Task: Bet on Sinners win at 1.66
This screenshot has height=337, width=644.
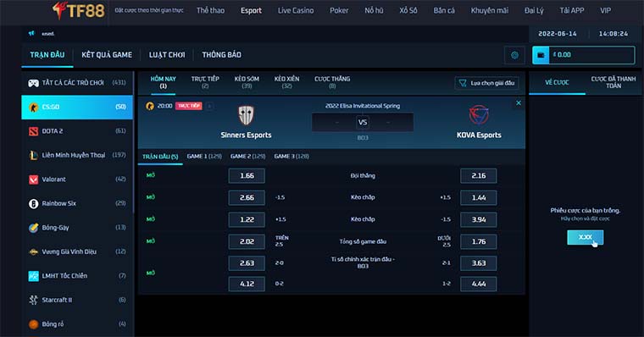Action: pyautogui.click(x=247, y=175)
